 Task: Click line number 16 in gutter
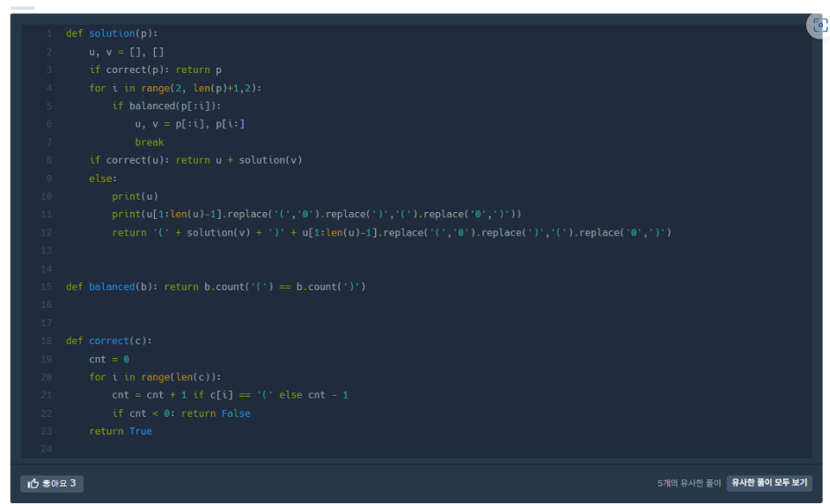coord(47,304)
